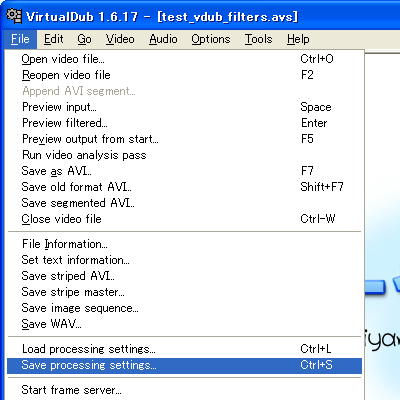
Task: Choose Save WAV...
Action: pyautogui.click(x=184, y=324)
